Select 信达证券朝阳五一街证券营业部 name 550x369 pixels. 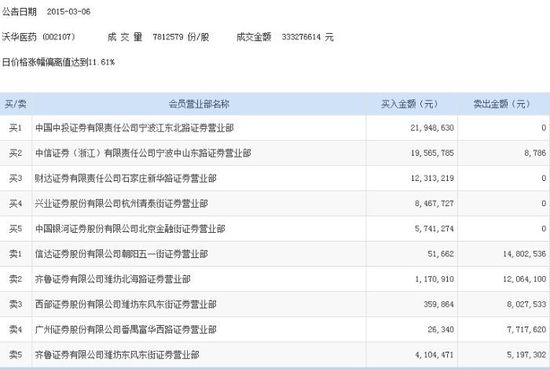click(x=121, y=254)
